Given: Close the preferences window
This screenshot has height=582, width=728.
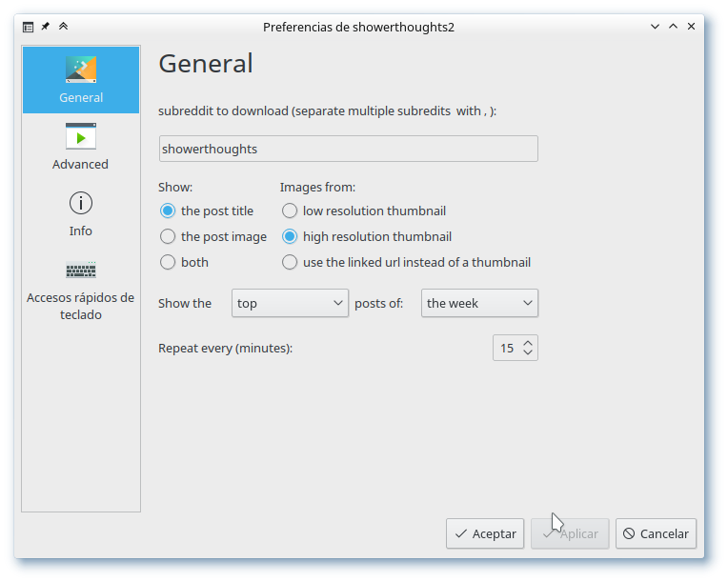Looking at the screenshot, I should [x=692, y=27].
